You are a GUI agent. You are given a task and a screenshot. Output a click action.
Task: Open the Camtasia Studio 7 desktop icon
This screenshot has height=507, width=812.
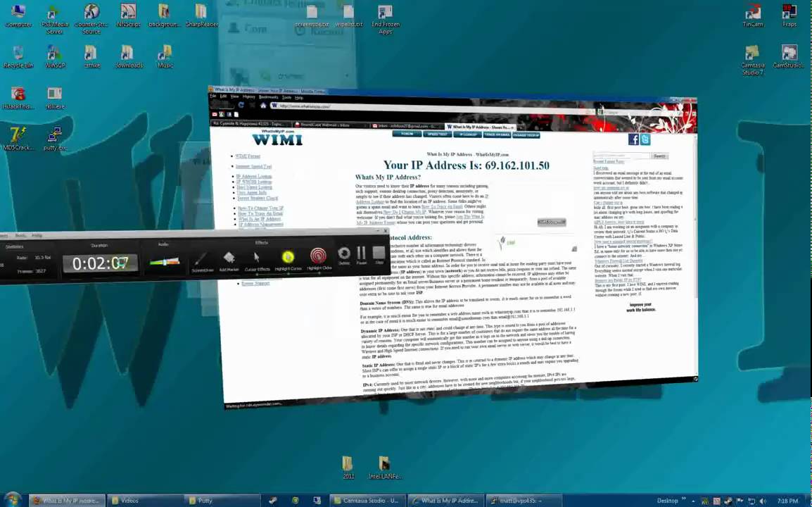[752, 60]
